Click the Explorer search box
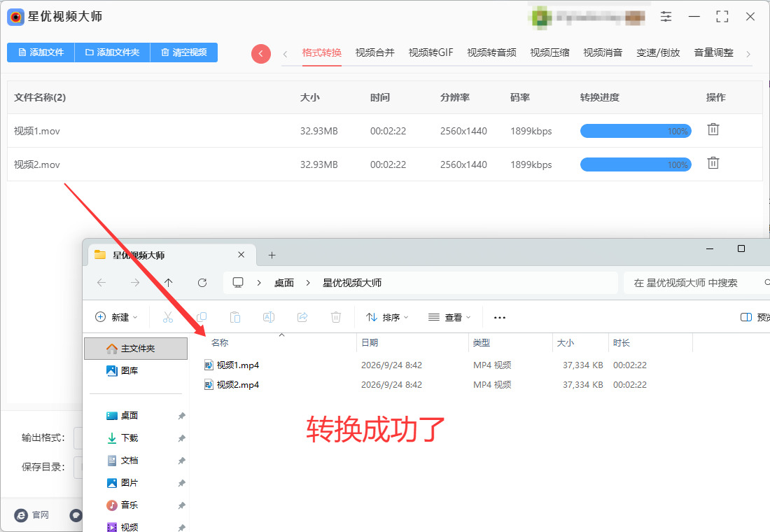770x532 pixels. 696,283
